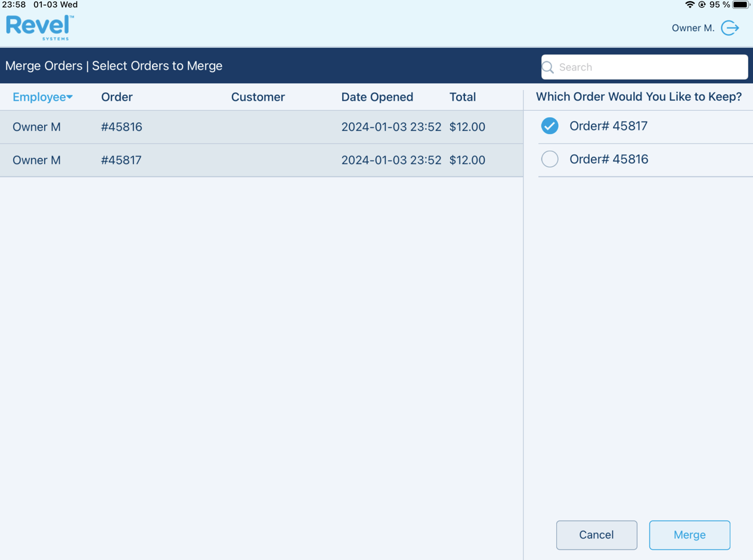The height and width of the screenshot is (560, 753).
Task: Tap the logout arrow icon next to Owner M.
Action: click(730, 27)
